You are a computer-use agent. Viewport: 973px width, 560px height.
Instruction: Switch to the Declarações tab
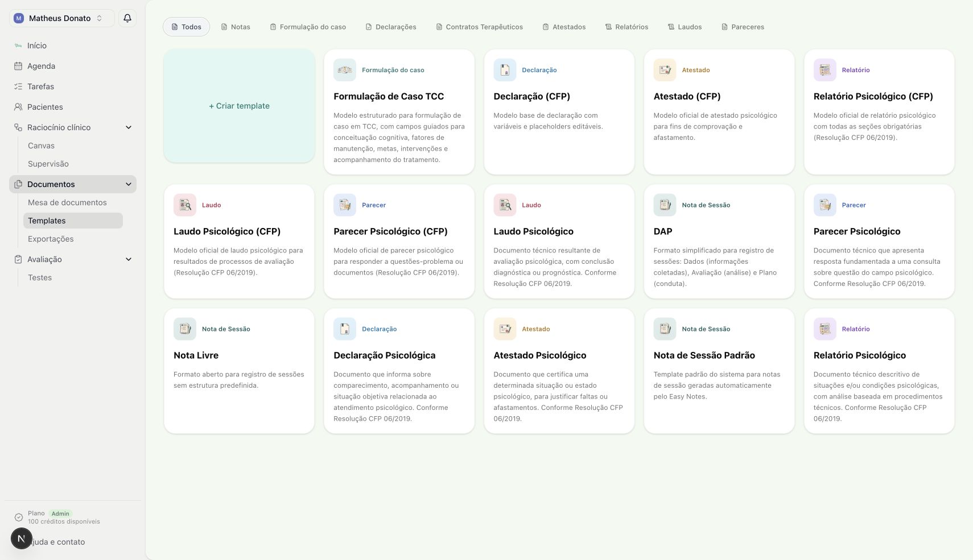click(391, 27)
